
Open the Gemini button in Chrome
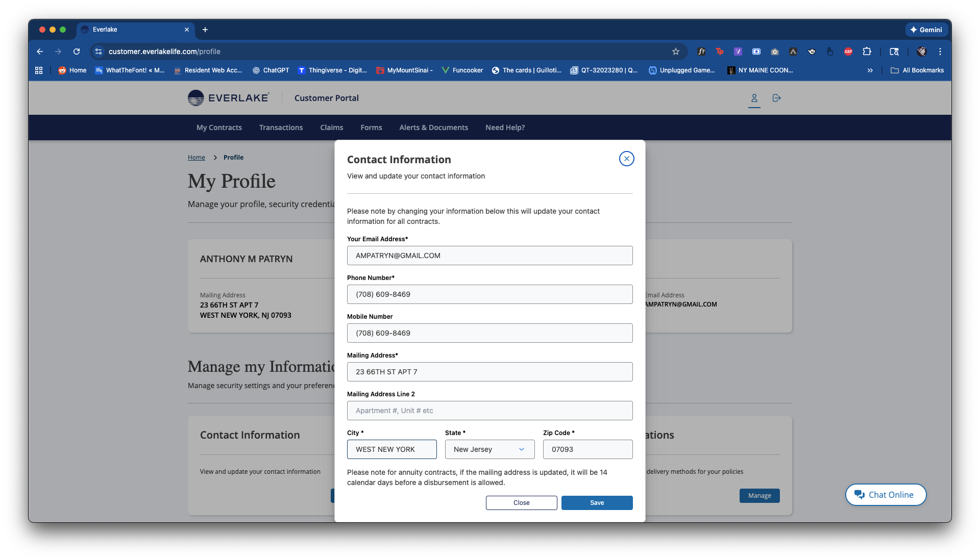[x=926, y=30]
